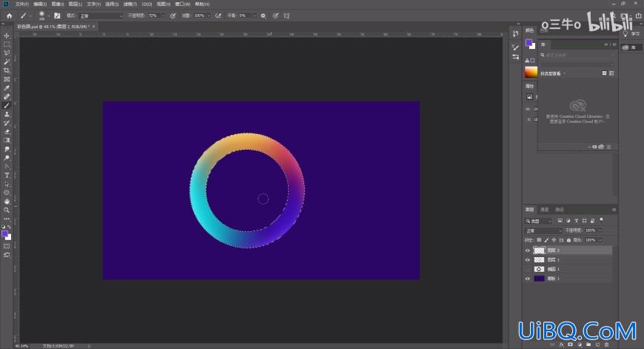Toggle lock all padlock icon
The height and width of the screenshot is (349, 644).
click(568, 240)
